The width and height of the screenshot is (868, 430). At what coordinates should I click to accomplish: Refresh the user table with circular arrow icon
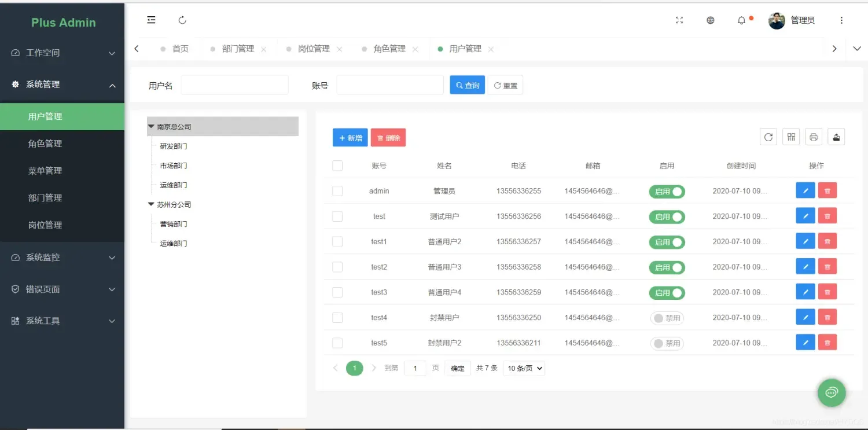(x=768, y=137)
